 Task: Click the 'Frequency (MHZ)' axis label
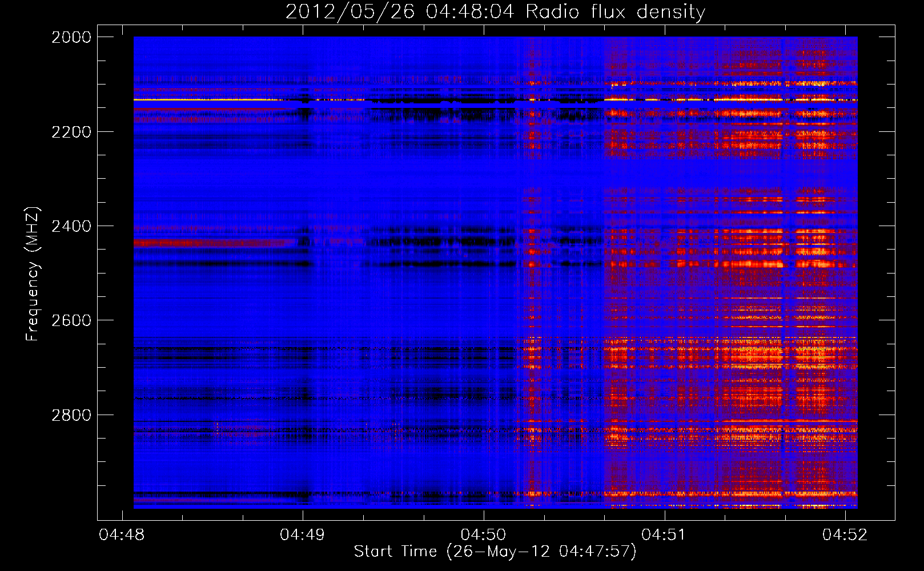33,274
